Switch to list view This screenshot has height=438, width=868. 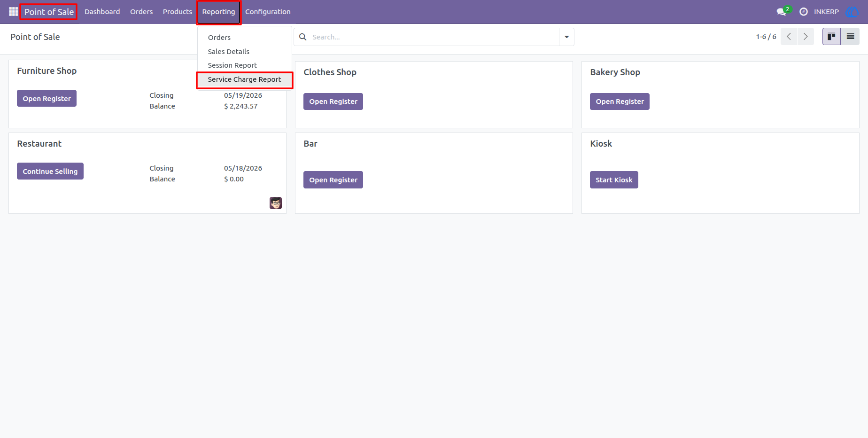850,36
